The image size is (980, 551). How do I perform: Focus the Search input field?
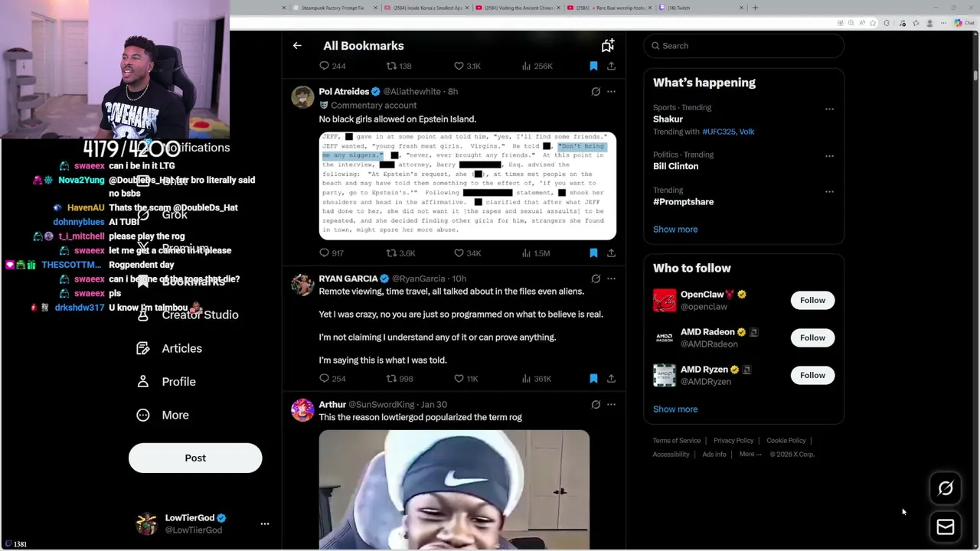(743, 46)
